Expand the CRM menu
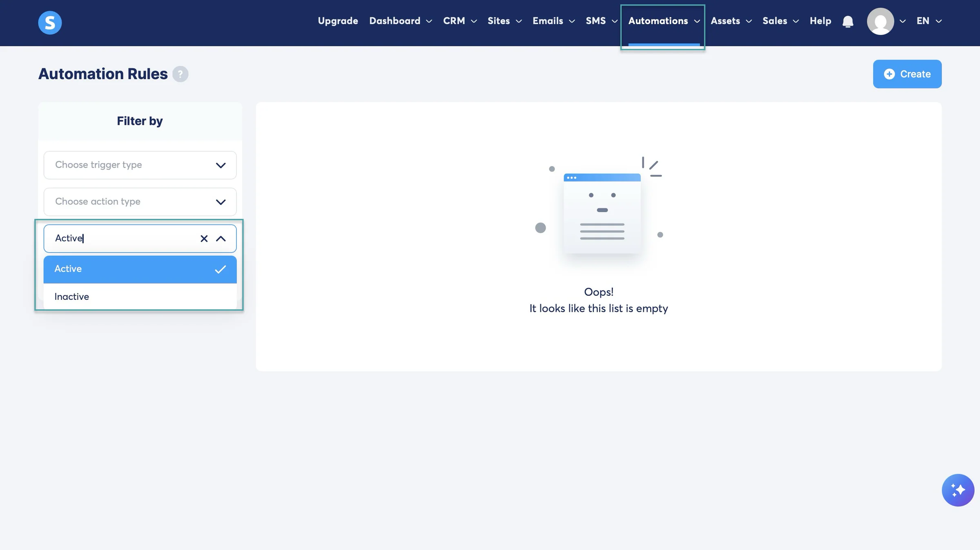 [460, 21]
